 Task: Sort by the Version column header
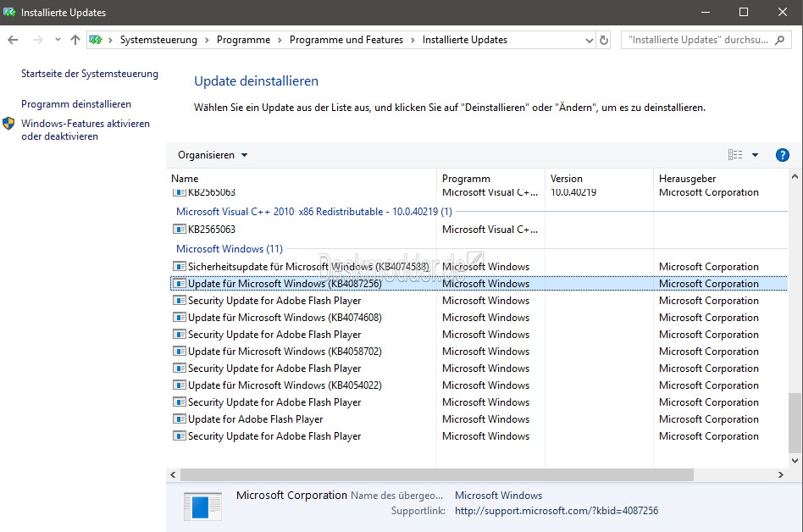[x=599, y=179]
